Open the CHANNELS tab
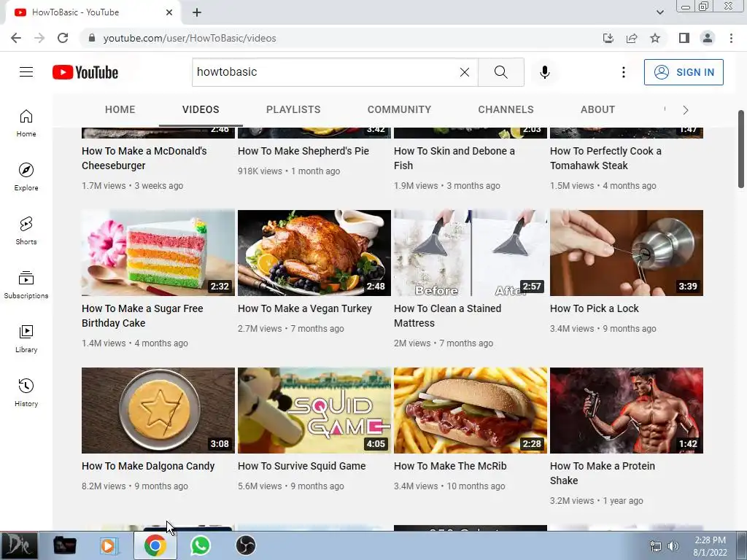 (506, 109)
